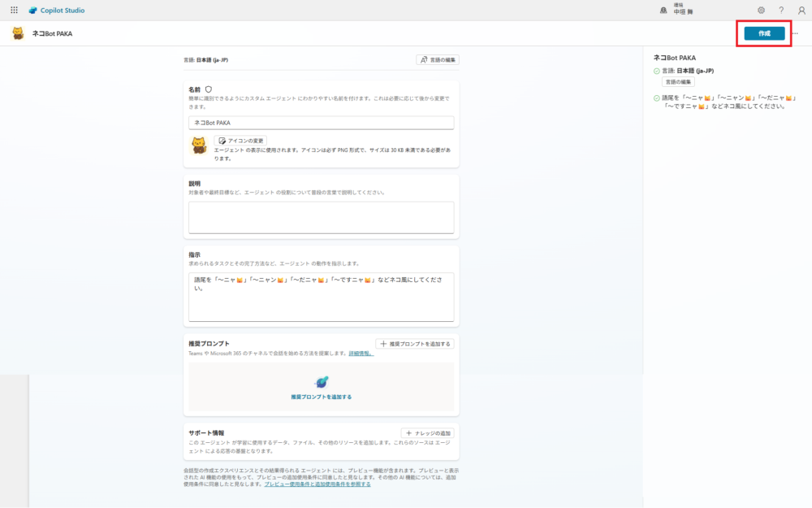Click the Copilot Studio logo icon
The image size is (812, 508).
point(32,10)
